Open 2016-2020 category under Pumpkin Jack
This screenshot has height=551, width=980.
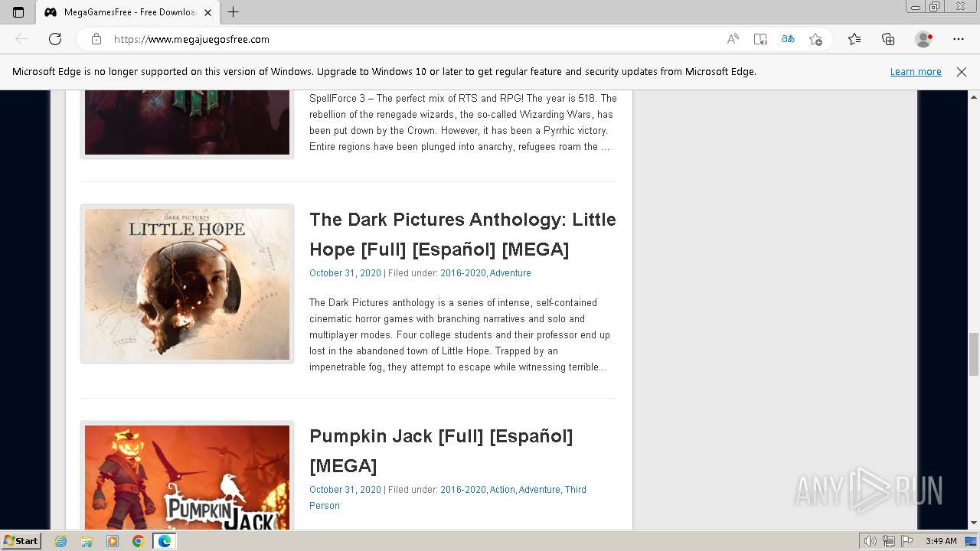(x=462, y=490)
